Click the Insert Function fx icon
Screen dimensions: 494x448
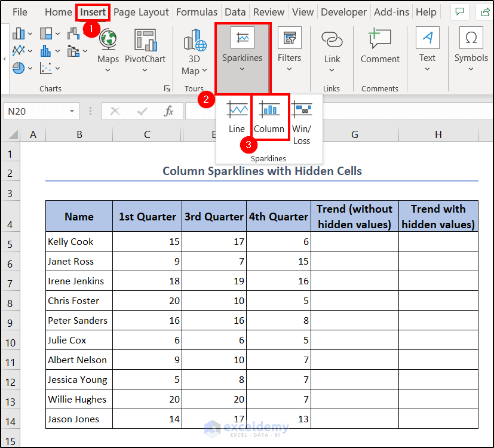click(169, 111)
